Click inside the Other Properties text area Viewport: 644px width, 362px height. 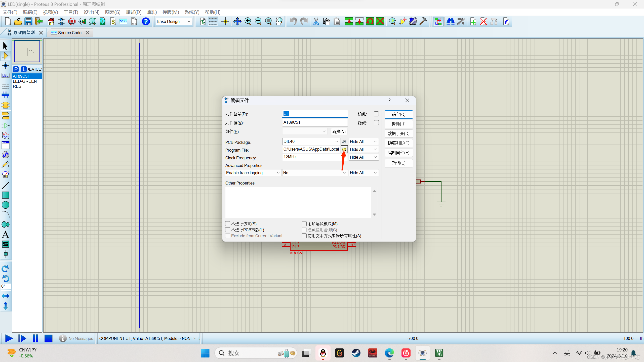pyautogui.click(x=298, y=202)
